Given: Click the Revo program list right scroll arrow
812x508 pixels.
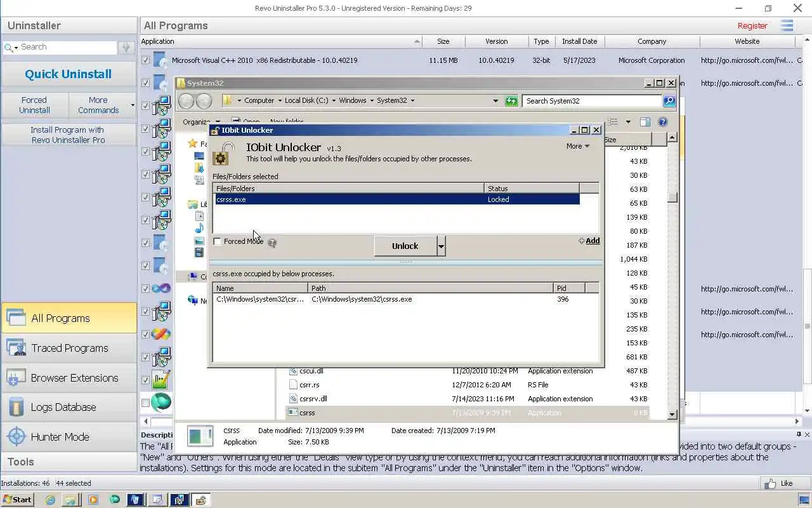Looking at the screenshot, I should (x=797, y=421).
